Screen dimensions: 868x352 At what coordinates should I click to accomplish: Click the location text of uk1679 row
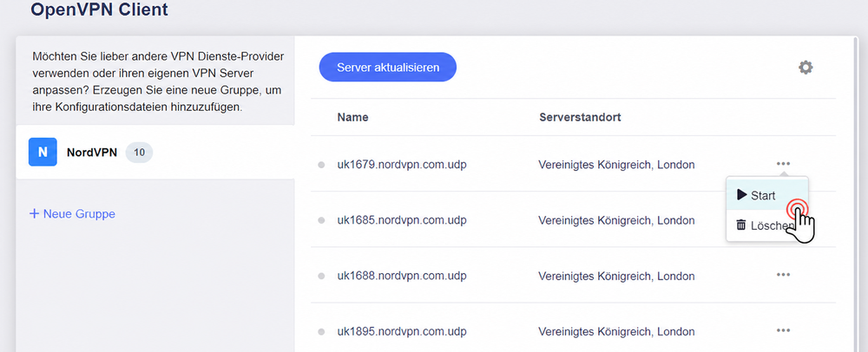pos(616,165)
